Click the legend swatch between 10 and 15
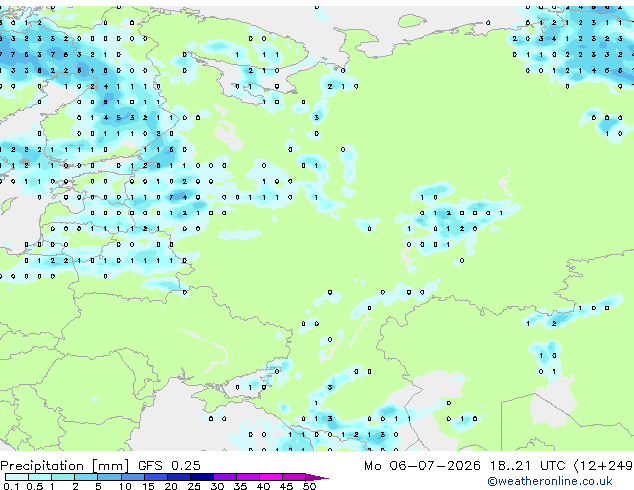The height and width of the screenshot is (490, 634). point(133,477)
